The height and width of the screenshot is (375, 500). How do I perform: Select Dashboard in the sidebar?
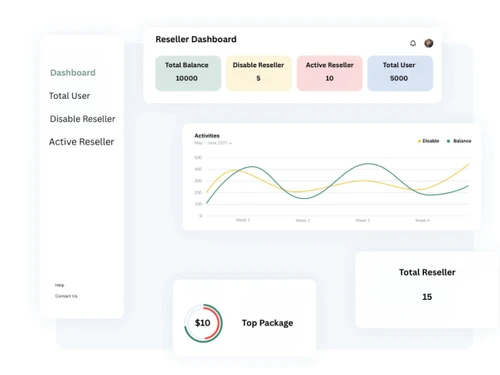click(x=73, y=73)
